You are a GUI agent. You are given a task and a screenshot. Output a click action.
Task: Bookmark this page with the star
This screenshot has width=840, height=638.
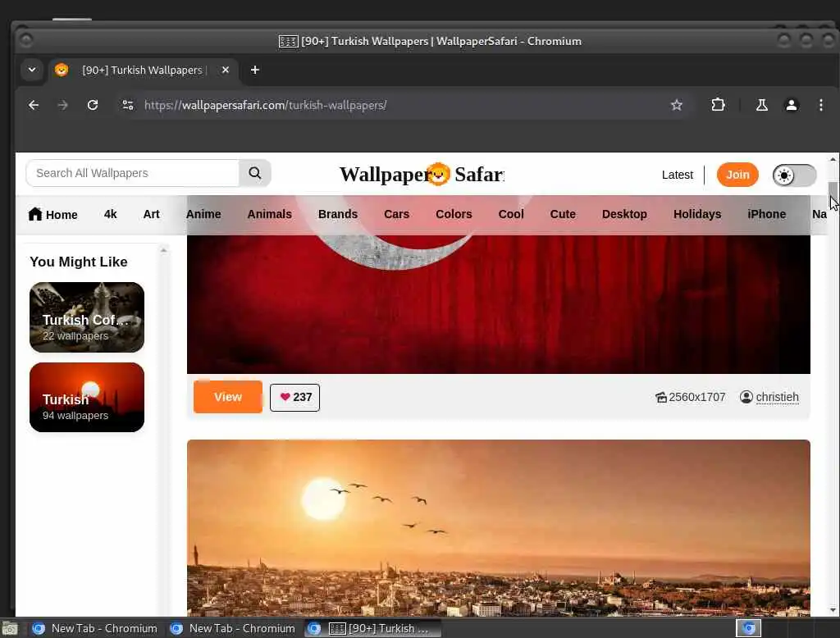click(x=677, y=105)
